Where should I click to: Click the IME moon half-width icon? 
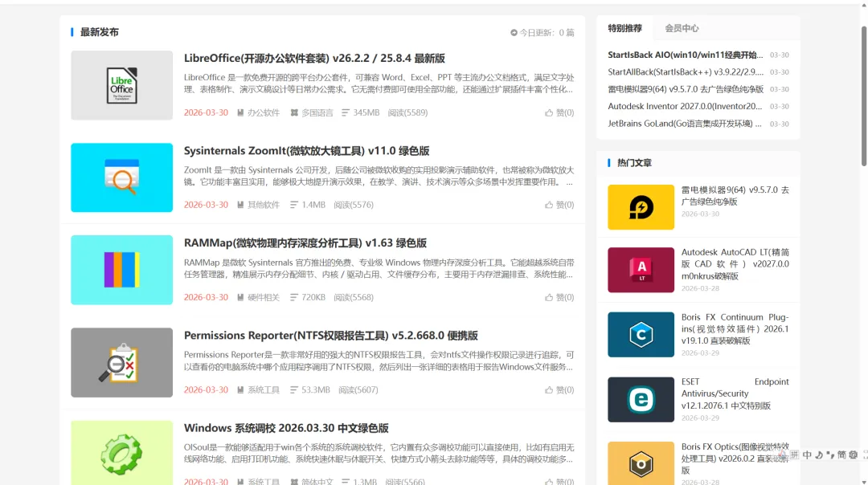coord(819,454)
